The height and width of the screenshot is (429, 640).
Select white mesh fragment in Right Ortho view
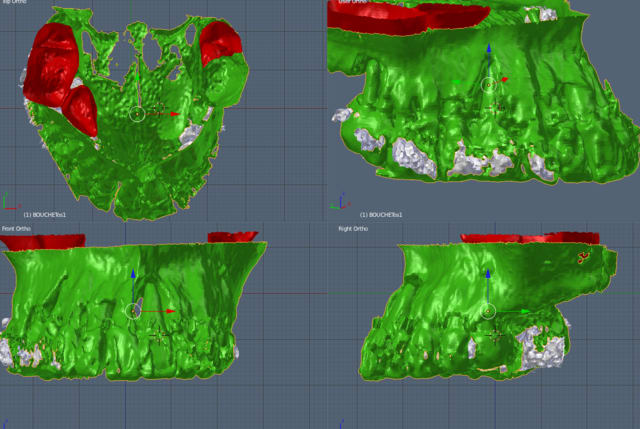click(541, 347)
